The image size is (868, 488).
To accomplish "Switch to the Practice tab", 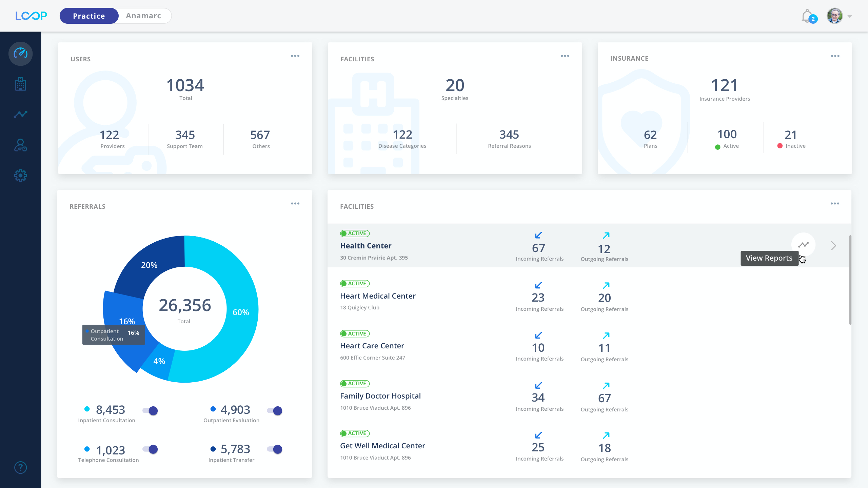I will (89, 16).
